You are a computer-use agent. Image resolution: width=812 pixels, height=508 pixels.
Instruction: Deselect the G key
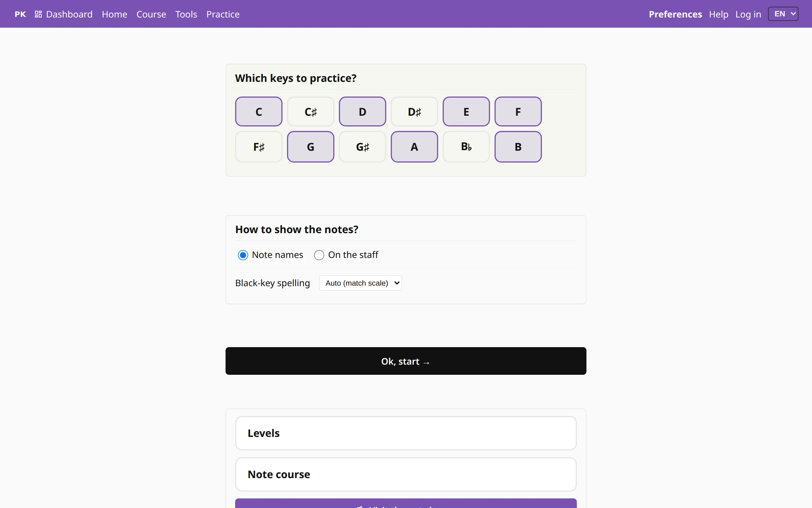click(x=310, y=147)
